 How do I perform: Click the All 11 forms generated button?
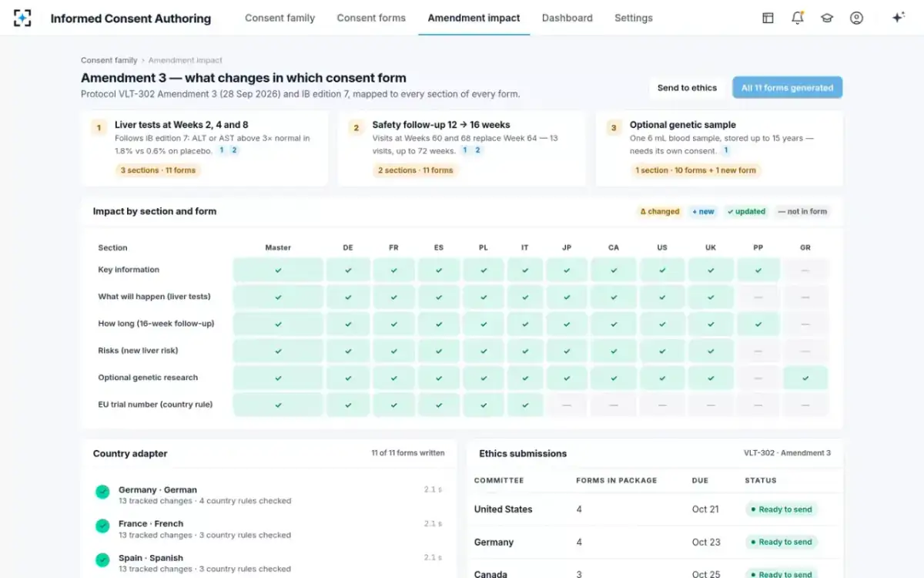point(787,88)
